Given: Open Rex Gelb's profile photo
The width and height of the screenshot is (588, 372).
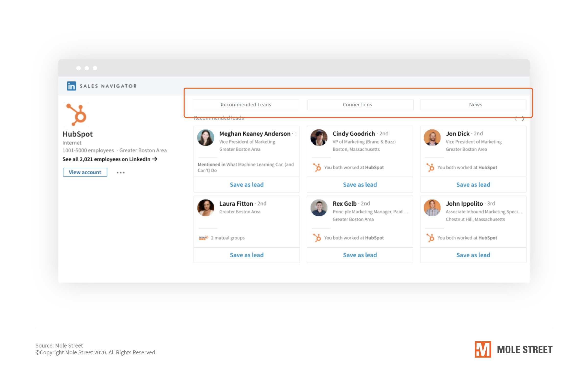Looking at the screenshot, I should pyautogui.click(x=319, y=208).
